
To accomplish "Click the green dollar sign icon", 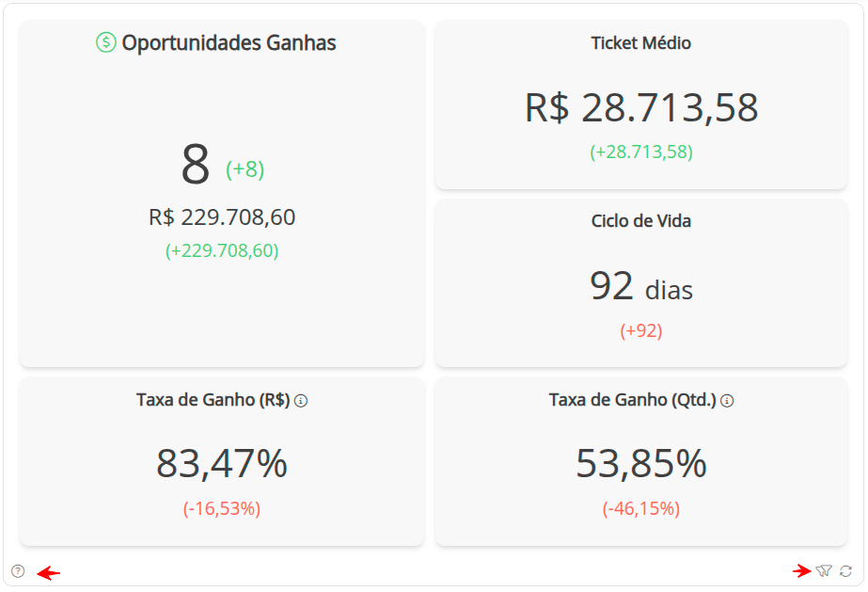I will (x=106, y=42).
